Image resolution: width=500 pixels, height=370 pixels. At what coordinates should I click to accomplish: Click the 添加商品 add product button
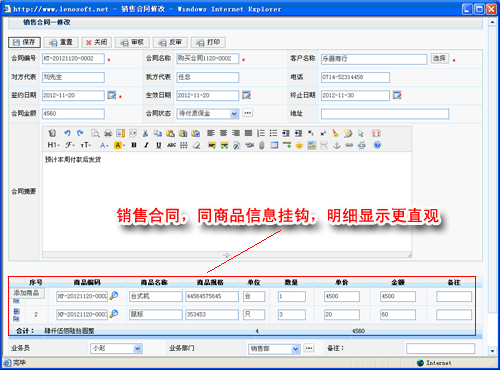(x=27, y=293)
